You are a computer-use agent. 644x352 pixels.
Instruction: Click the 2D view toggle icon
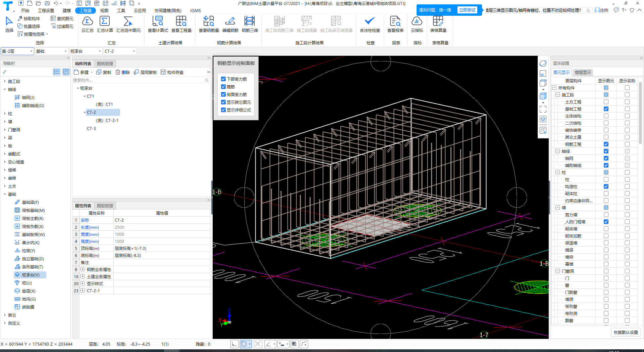[x=543, y=74]
